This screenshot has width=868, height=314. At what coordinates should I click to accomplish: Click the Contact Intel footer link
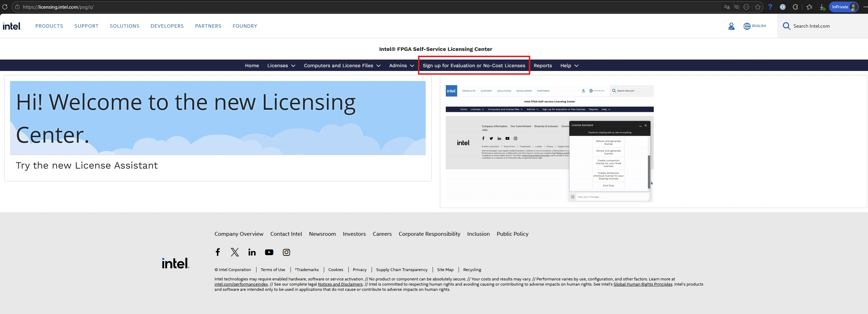(x=286, y=234)
